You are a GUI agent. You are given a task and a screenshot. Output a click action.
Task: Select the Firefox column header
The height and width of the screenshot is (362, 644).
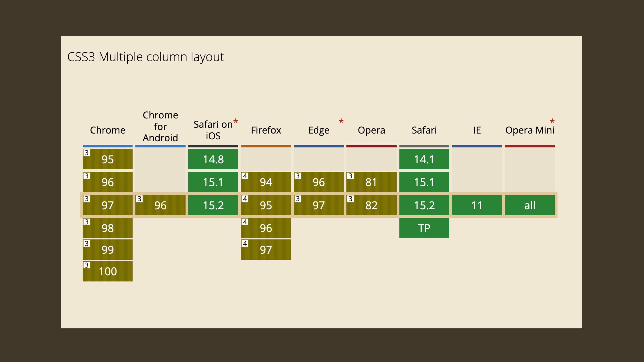[266, 130]
